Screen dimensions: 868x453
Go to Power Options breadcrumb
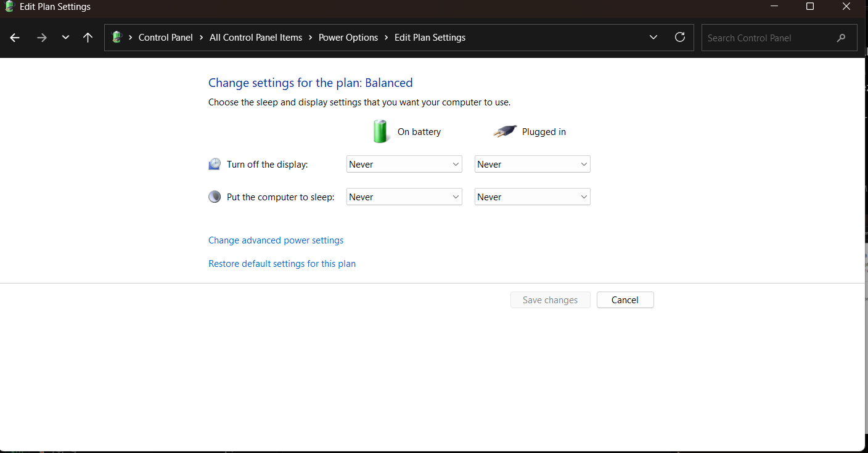348,38
